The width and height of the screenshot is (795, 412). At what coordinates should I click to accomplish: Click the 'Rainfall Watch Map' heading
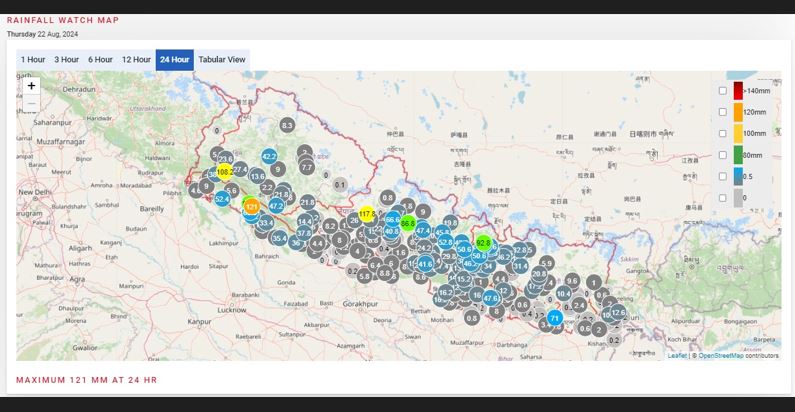pos(63,20)
